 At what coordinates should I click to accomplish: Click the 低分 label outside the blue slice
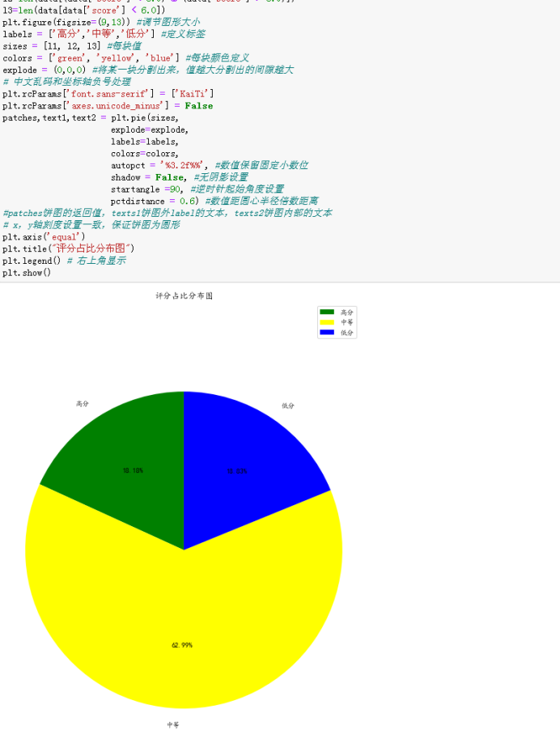tap(288, 405)
